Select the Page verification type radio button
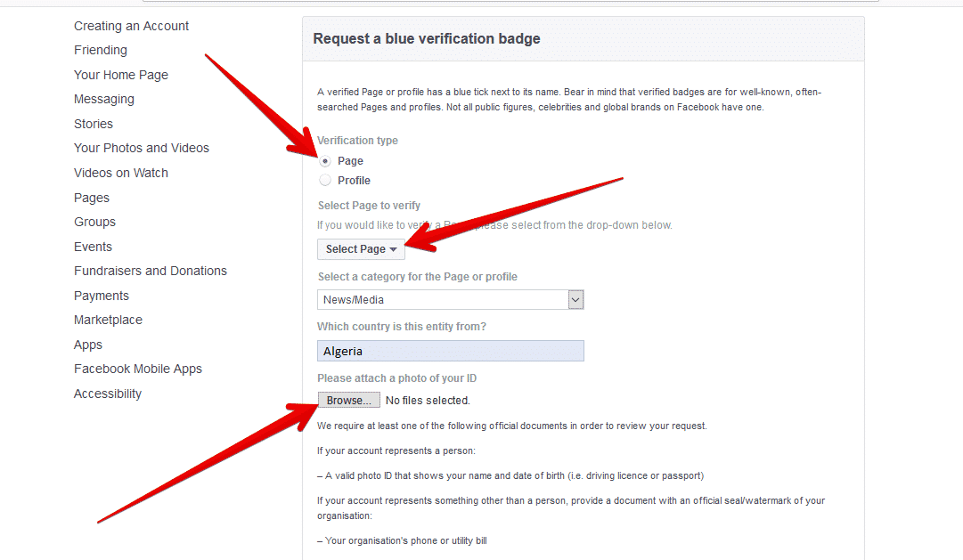The width and height of the screenshot is (963, 560). pos(325,161)
